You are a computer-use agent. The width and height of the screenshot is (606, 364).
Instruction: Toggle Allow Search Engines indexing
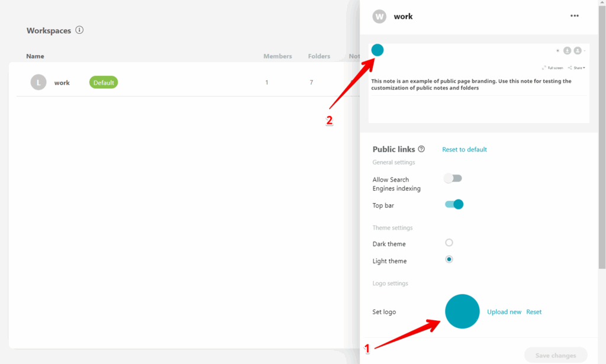[453, 178]
